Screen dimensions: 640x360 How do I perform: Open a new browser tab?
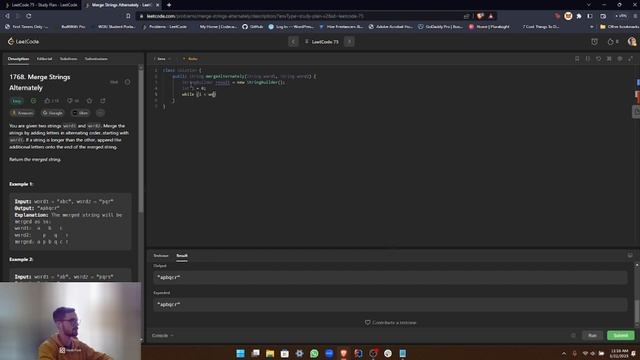pos(169,5)
